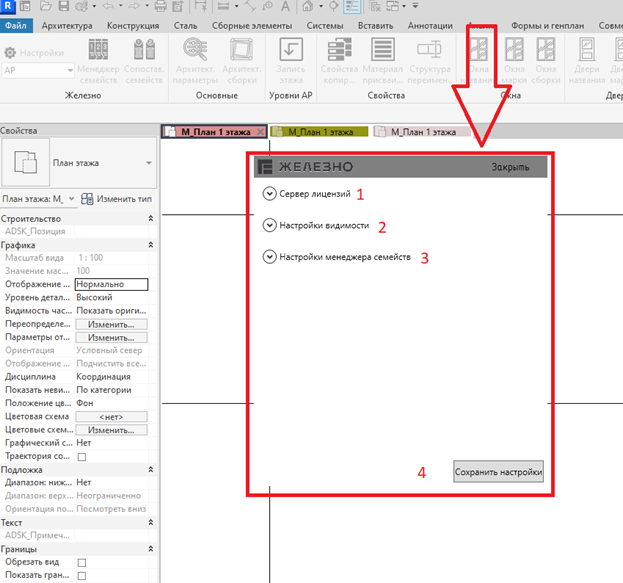The width and height of the screenshot is (623, 583).
Task: Open the Менеджер семейств tool
Action: coord(98,62)
